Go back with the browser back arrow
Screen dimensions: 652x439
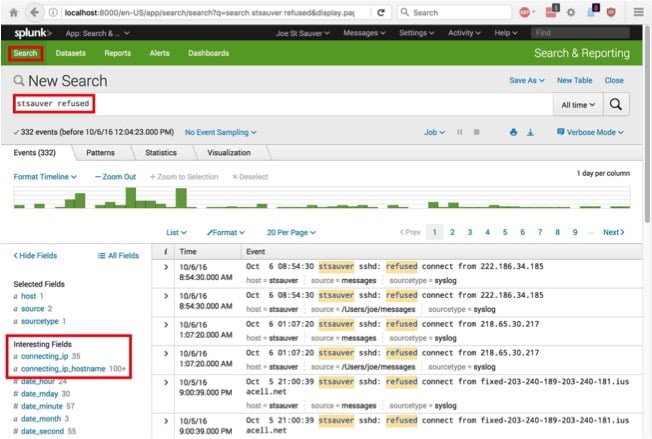click(35, 12)
